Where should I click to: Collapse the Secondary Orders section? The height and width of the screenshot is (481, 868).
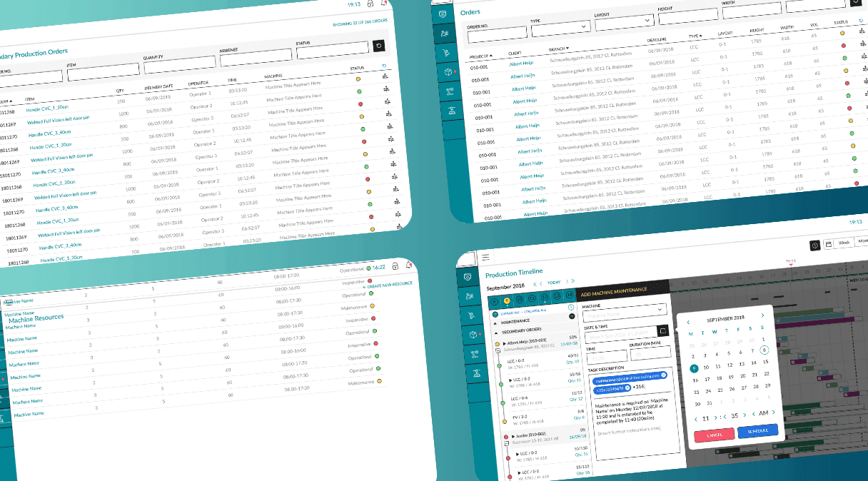click(x=495, y=331)
